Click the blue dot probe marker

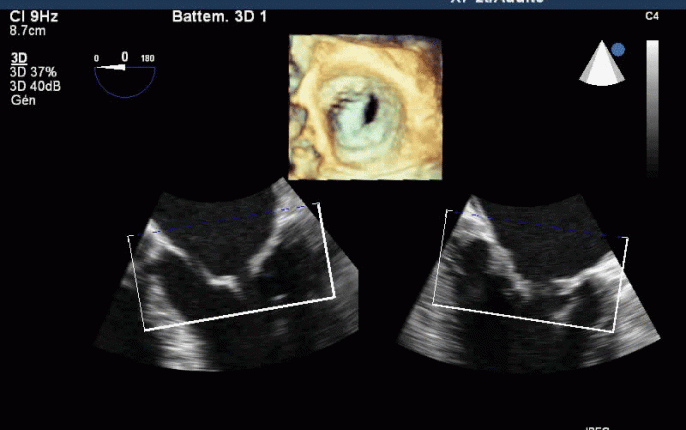click(618, 49)
